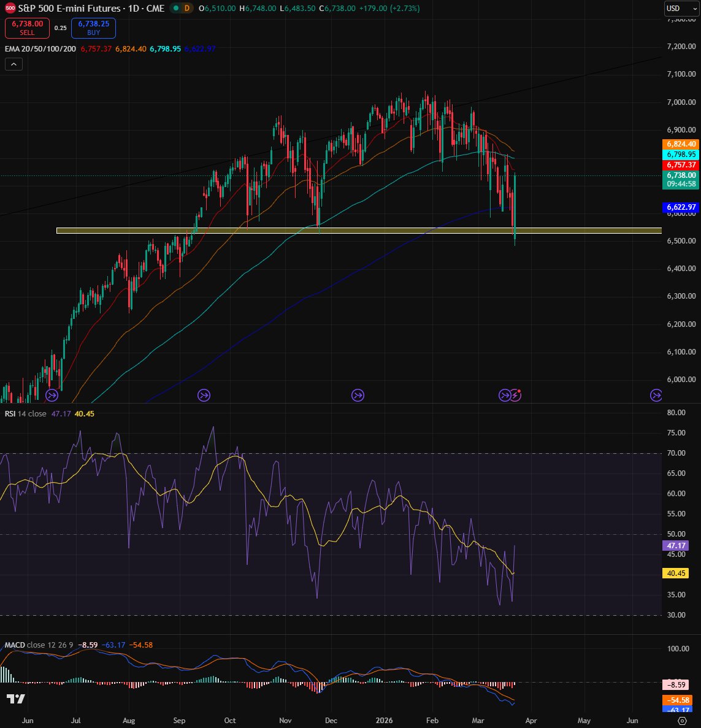
Task: Select the RSI 14 close indicator legend
Action: coord(26,414)
